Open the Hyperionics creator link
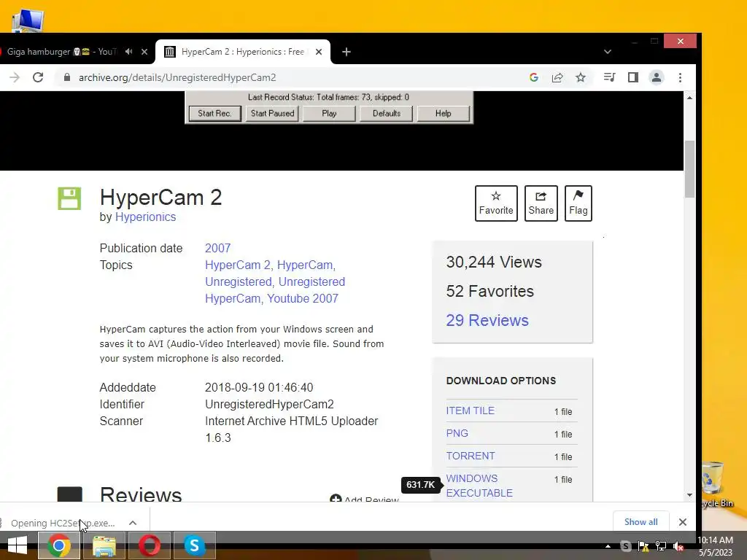The width and height of the screenshot is (747, 560). (145, 217)
